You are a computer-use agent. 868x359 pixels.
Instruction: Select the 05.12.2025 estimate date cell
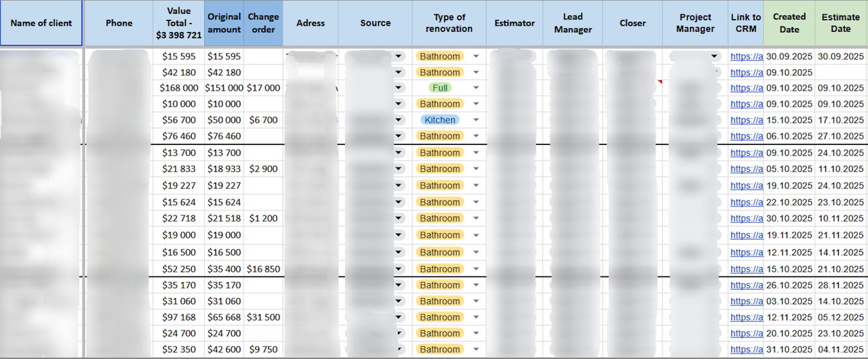click(x=841, y=318)
